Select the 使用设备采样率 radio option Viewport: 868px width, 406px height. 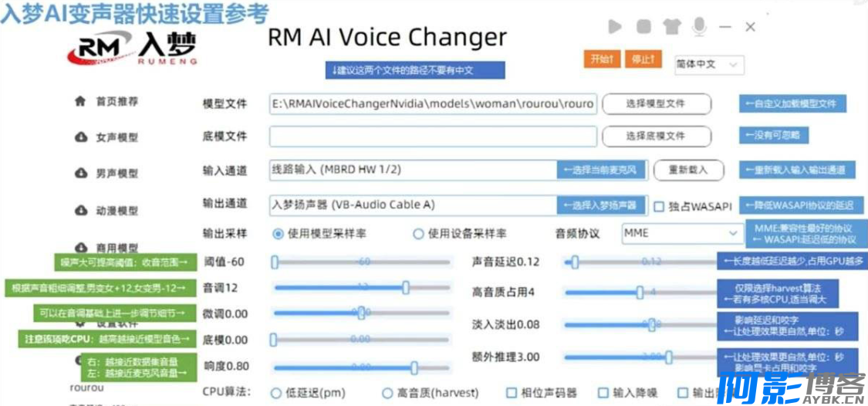click(418, 233)
